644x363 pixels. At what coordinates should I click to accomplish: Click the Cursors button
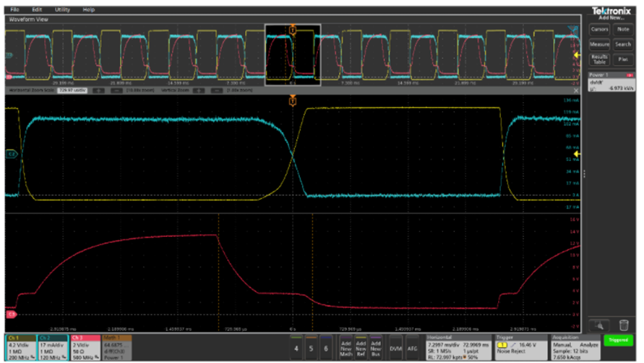[599, 29]
